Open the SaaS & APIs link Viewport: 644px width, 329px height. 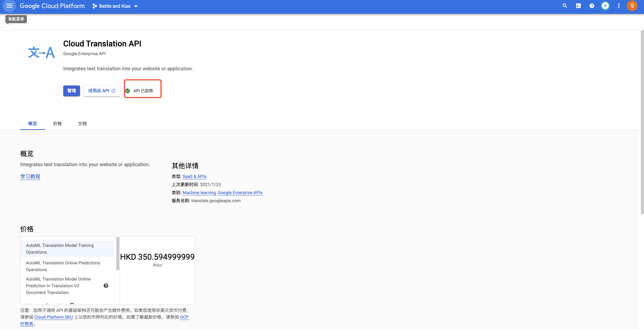[x=194, y=177]
